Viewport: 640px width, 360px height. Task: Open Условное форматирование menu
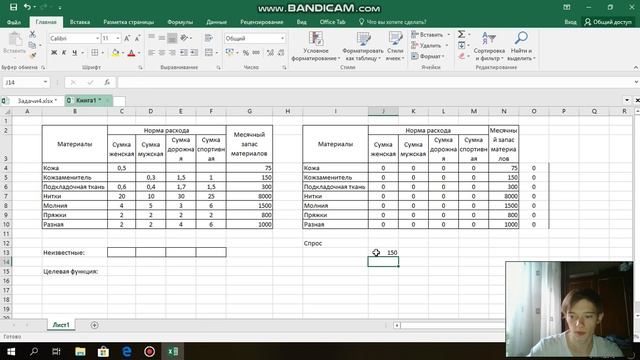tap(316, 47)
